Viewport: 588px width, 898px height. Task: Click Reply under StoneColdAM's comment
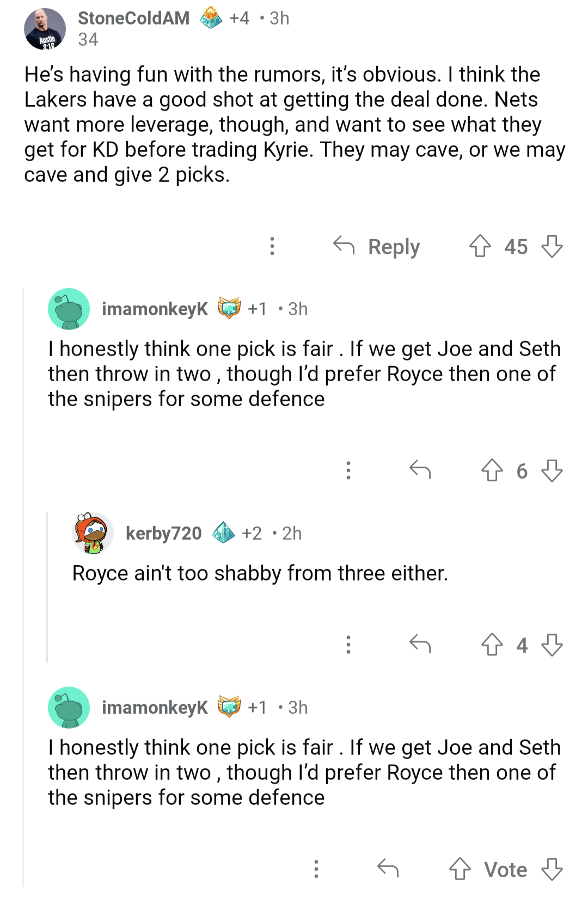pyautogui.click(x=377, y=247)
